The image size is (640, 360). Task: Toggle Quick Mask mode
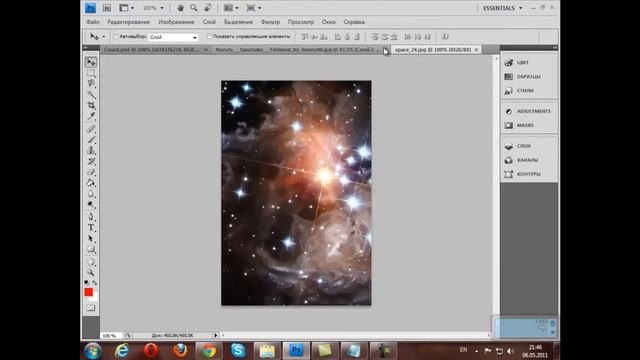pyautogui.click(x=91, y=308)
